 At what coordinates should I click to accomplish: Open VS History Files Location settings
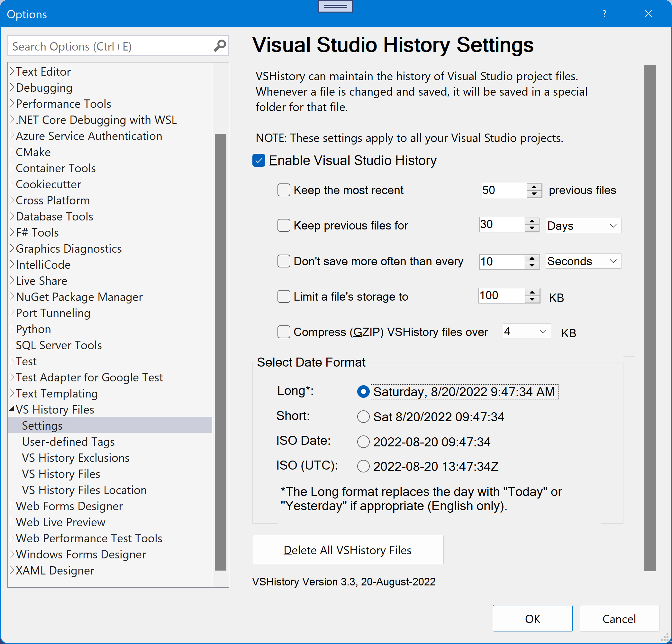[84, 490]
